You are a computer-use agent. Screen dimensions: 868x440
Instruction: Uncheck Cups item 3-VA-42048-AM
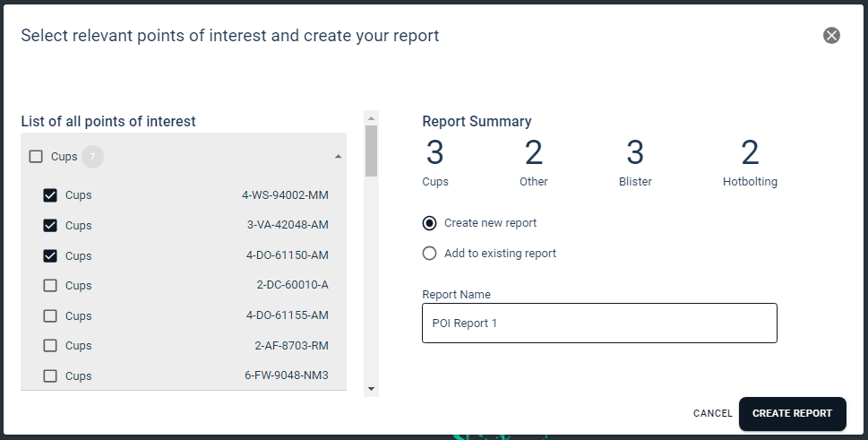(x=50, y=226)
